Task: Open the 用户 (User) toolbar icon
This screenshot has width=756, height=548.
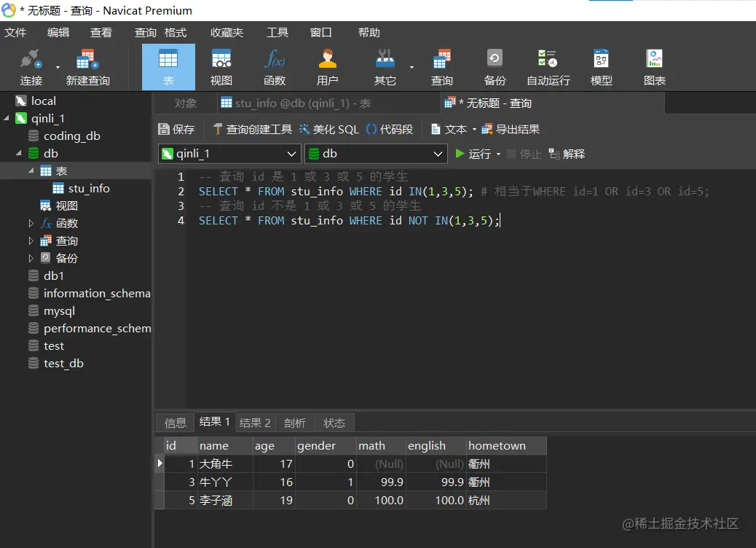Action: point(327,67)
